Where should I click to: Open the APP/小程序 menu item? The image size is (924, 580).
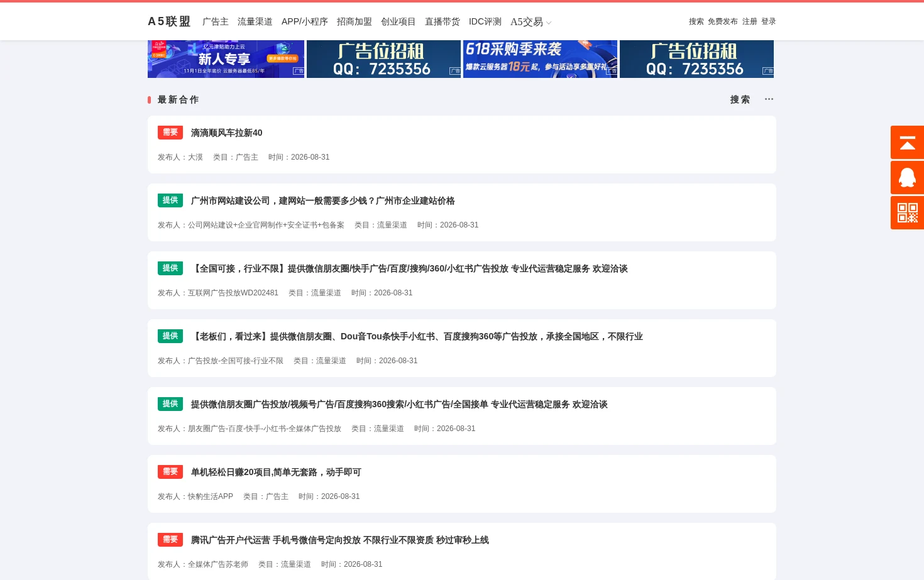pyautogui.click(x=305, y=21)
